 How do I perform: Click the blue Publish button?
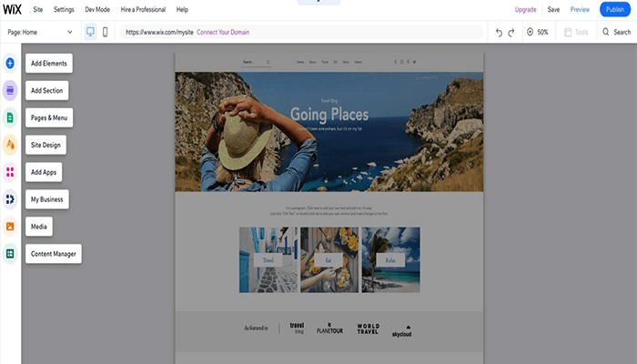pyautogui.click(x=615, y=9)
